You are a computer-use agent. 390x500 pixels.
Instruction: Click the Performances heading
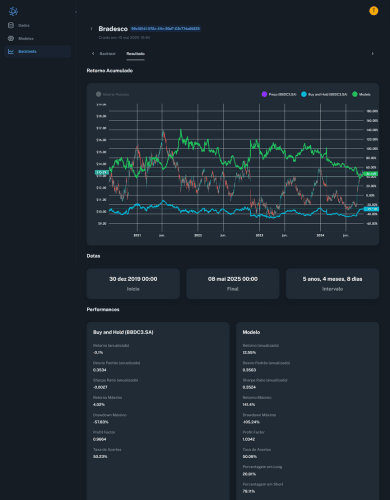pyautogui.click(x=103, y=309)
